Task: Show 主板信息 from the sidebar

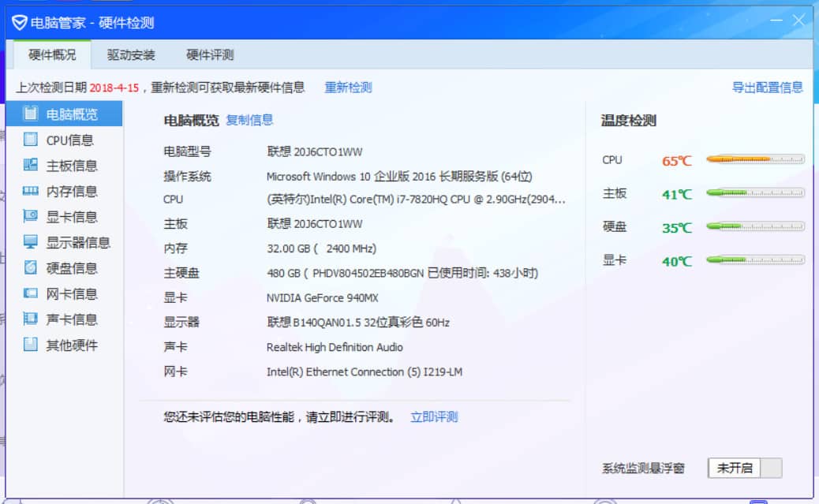Action: [x=64, y=166]
